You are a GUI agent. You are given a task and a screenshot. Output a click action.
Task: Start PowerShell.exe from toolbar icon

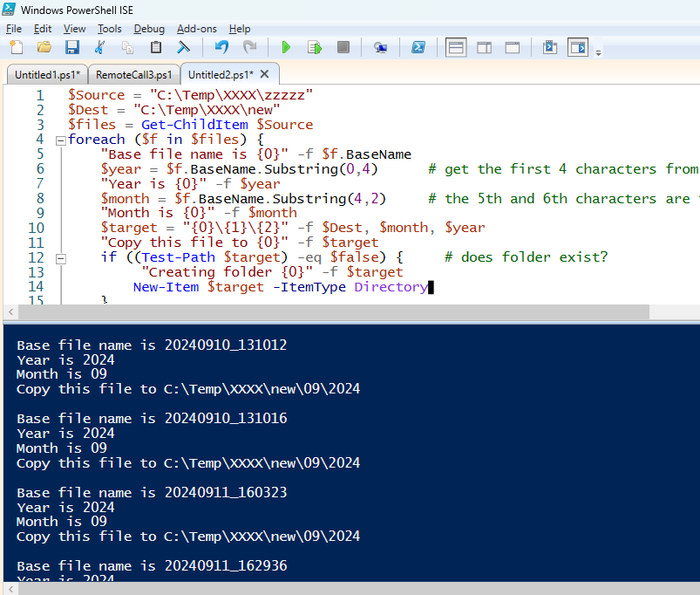tap(418, 47)
